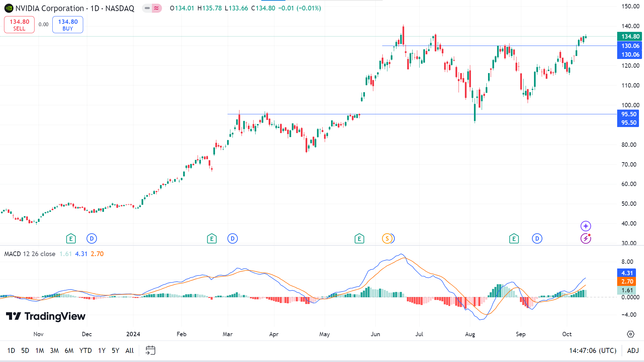Click the 0.0000 MACD zero axis label
Image resolution: width=644 pixels, height=362 pixels.
pyautogui.click(x=630, y=297)
